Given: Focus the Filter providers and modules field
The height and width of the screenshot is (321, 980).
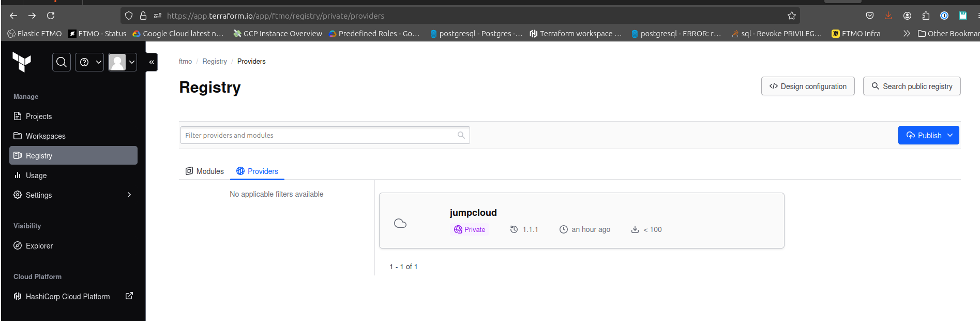Looking at the screenshot, I should 318,135.
